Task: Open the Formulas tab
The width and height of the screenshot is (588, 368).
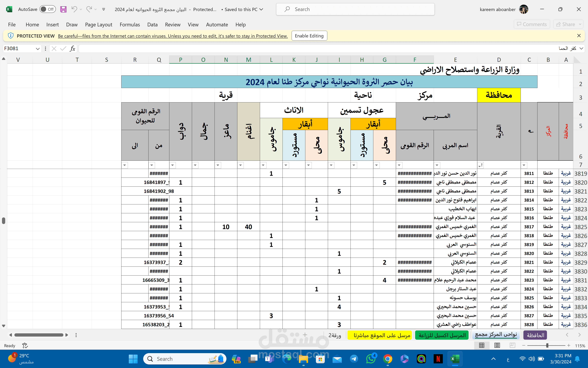Action: [130, 25]
